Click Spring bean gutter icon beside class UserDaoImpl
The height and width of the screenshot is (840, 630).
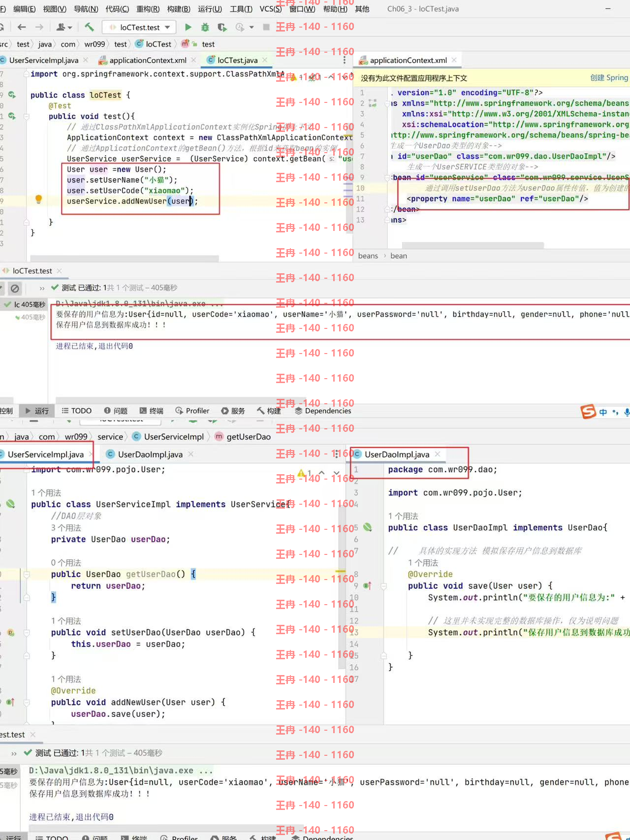[x=367, y=527]
